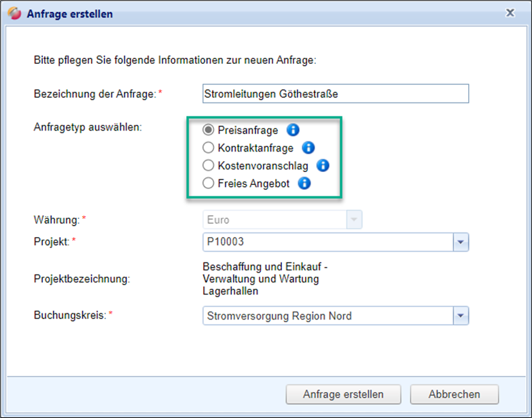This screenshot has width=532, height=418.
Task: Select the Kostenvoranschlag radio option
Action: (209, 165)
